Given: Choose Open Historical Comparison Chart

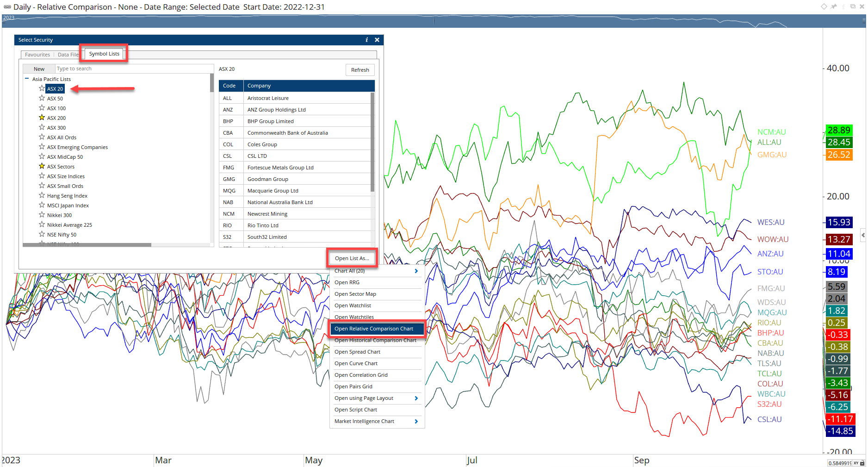Looking at the screenshot, I should 377,340.
